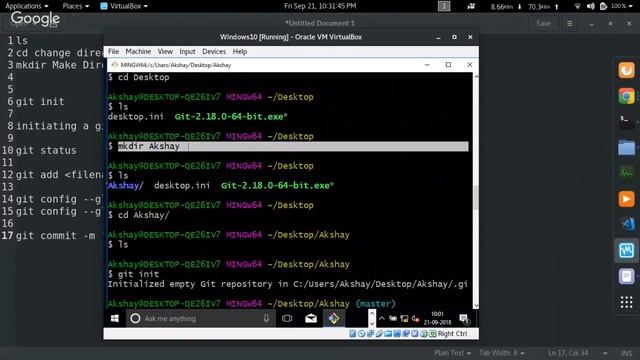The image size is (640, 360).
Task: Open Visual Studio Code from the dock
Action: coord(626,224)
